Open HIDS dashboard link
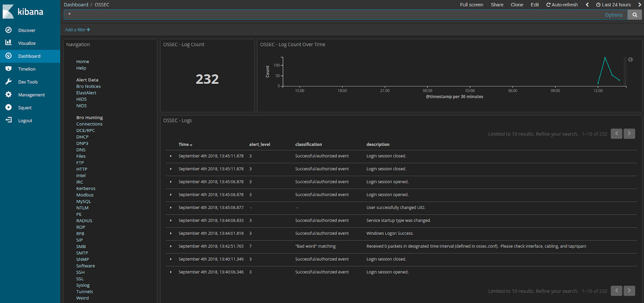 point(81,99)
